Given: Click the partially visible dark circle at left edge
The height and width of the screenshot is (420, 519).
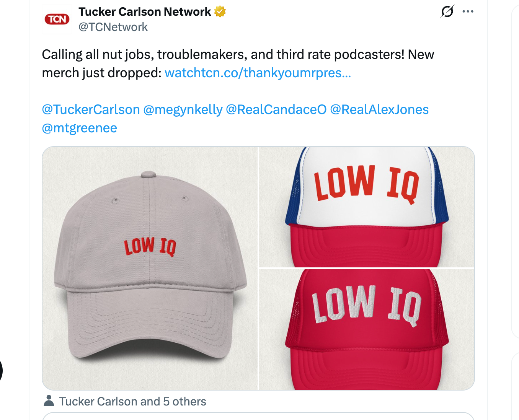Looking at the screenshot, I should tap(1, 370).
